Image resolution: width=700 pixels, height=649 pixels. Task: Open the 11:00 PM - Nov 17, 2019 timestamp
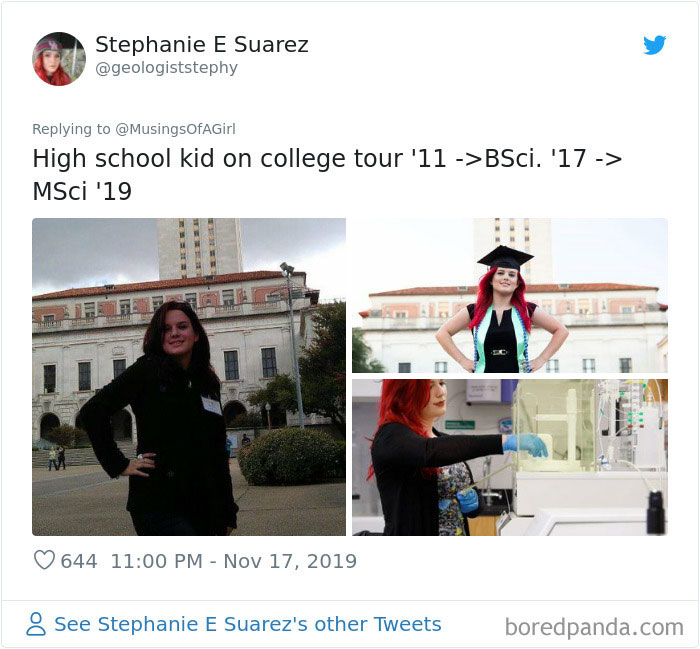point(233,561)
